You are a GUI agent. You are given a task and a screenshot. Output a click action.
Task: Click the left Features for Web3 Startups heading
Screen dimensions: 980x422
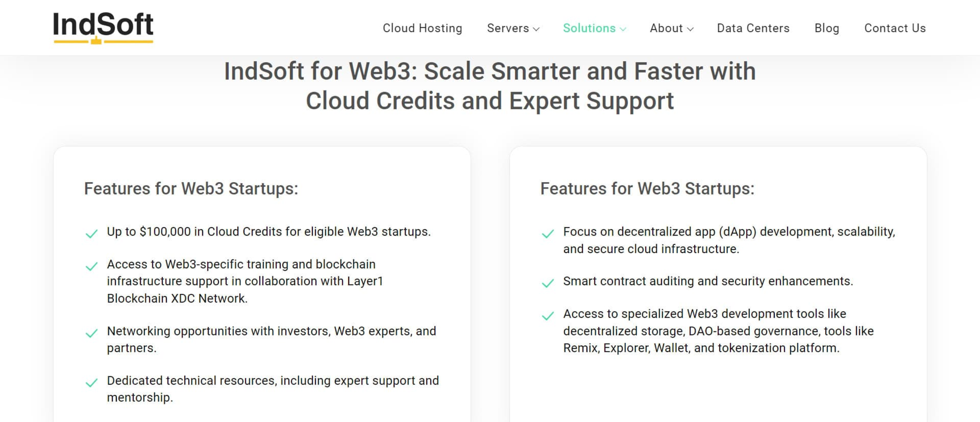(x=191, y=189)
